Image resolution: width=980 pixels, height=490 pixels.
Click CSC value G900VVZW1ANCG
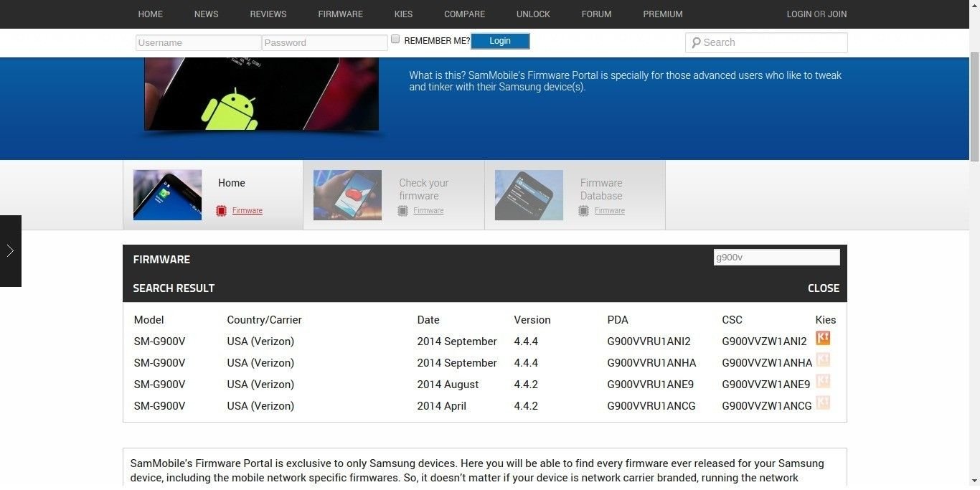tap(767, 406)
